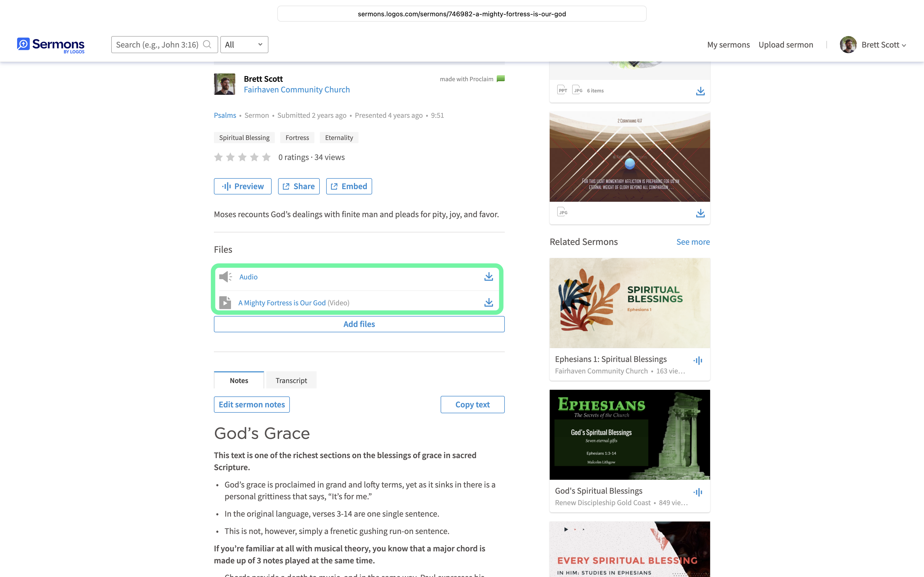This screenshot has width=924, height=577.
Task: Rate the sermon one star
Action: (218, 157)
